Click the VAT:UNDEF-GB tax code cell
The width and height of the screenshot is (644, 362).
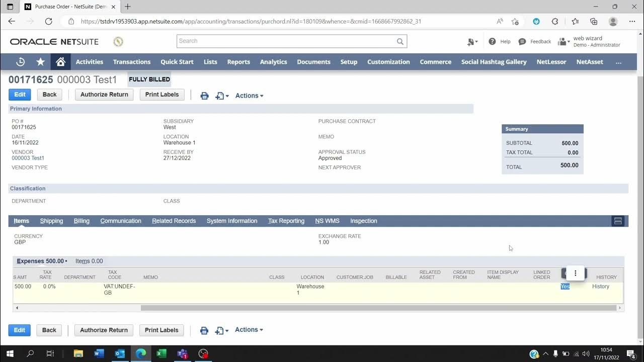[x=119, y=290]
